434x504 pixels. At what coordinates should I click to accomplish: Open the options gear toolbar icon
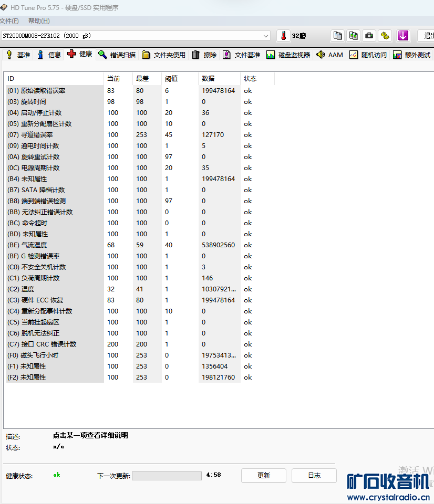point(385,36)
